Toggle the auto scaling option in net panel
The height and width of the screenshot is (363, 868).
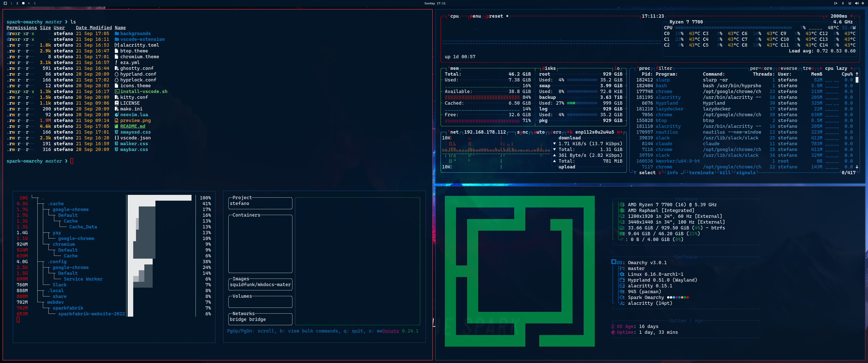click(539, 132)
